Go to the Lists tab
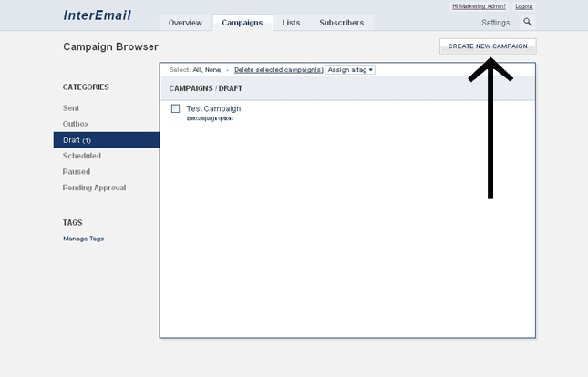 point(291,23)
